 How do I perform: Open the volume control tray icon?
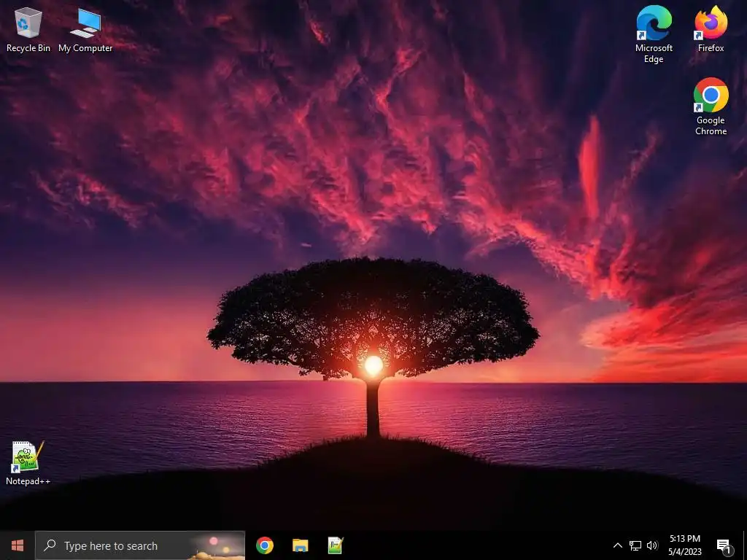point(652,545)
